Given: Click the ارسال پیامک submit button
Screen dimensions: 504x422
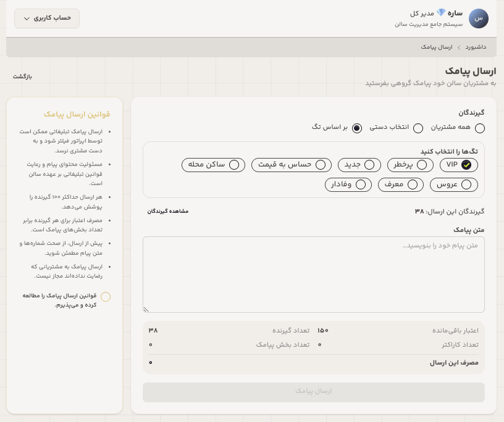Looking at the screenshot, I should 314,392.
